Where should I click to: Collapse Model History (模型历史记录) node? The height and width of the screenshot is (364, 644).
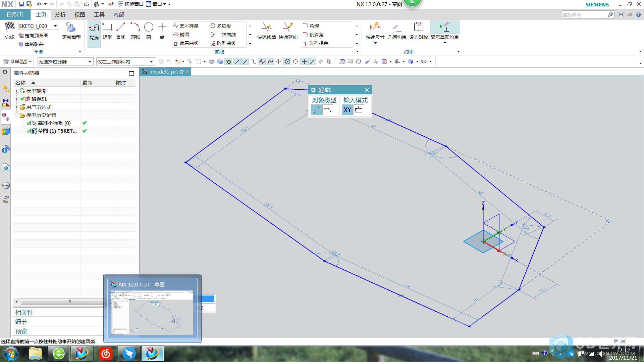[16, 115]
